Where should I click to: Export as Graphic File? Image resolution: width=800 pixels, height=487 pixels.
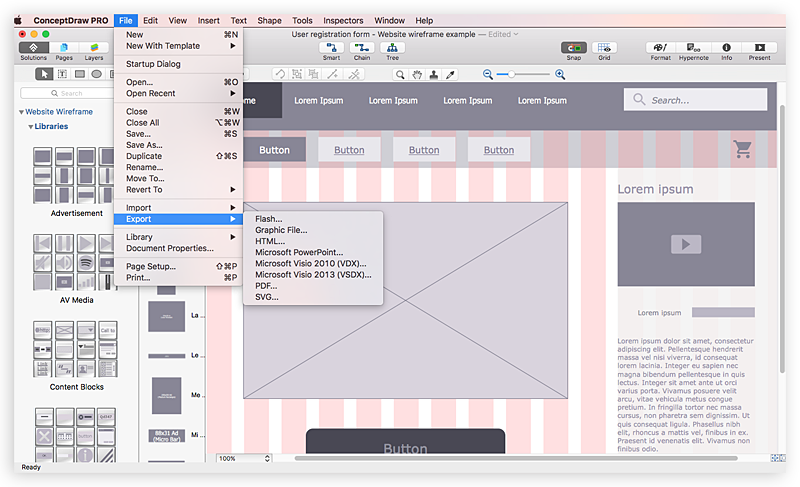click(313, 230)
